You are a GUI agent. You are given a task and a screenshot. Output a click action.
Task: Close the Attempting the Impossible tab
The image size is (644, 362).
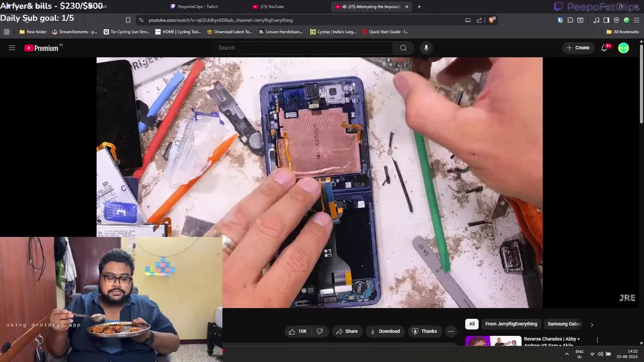[x=407, y=7]
